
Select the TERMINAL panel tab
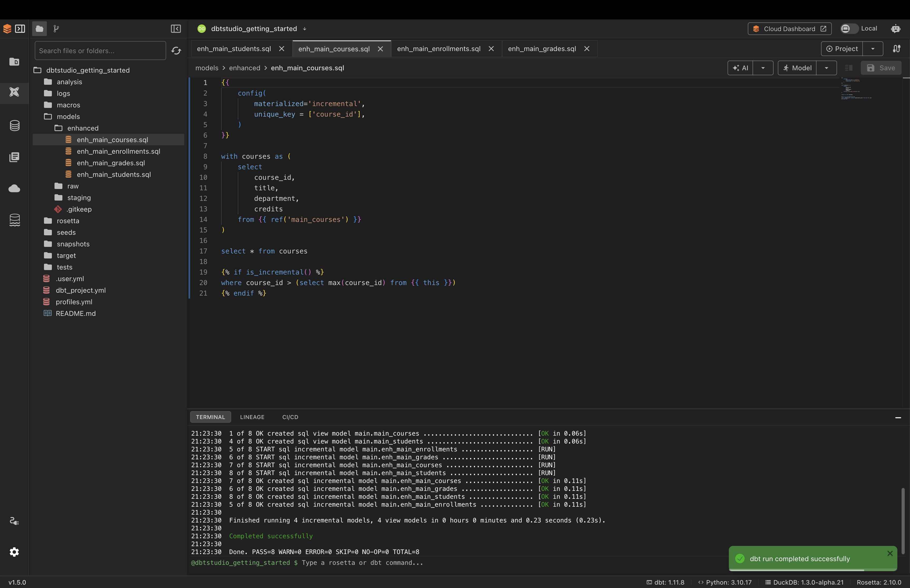210,417
